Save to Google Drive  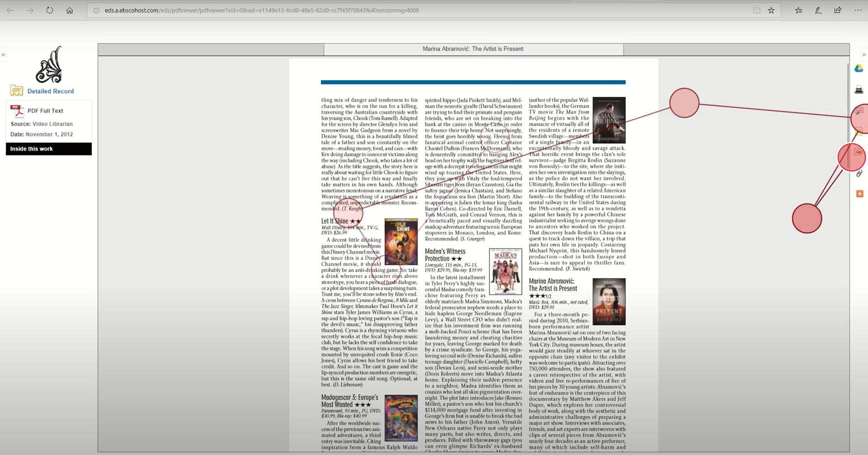[859, 69]
